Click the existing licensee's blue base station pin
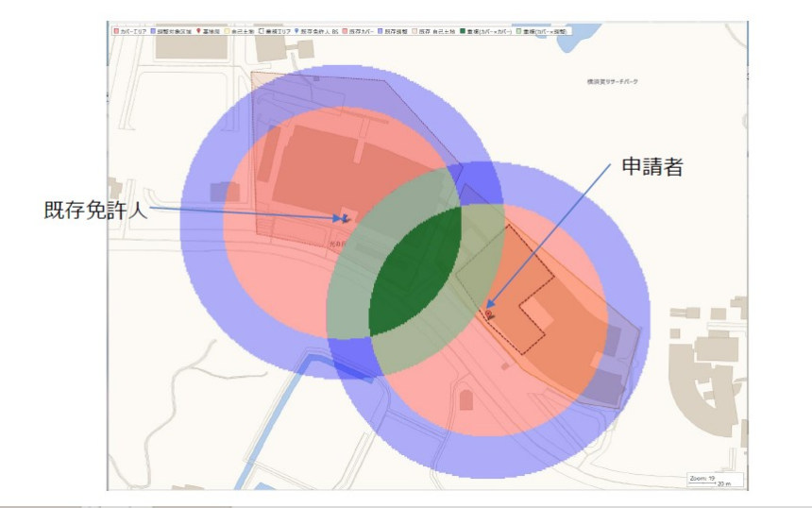Viewport: 812px width, 508px height. tap(344, 218)
